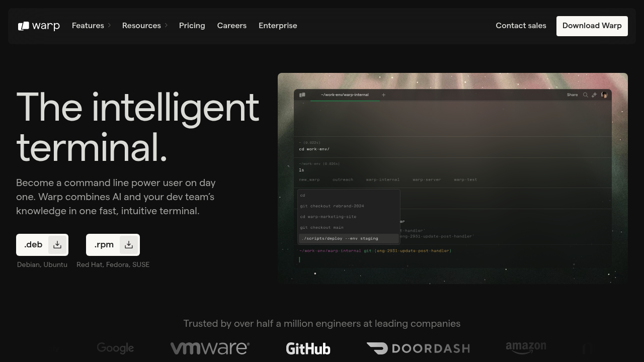The height and width of the screenshot is (362, 644).
Task: Click the Download Warp button
Action: pos(592,26)
